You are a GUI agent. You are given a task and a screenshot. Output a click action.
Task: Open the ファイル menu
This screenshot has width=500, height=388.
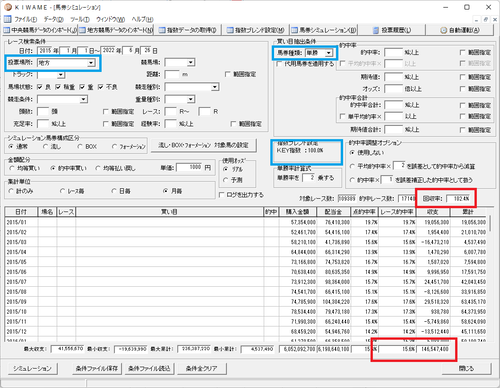pyautogui.click(x=26, y=19)
